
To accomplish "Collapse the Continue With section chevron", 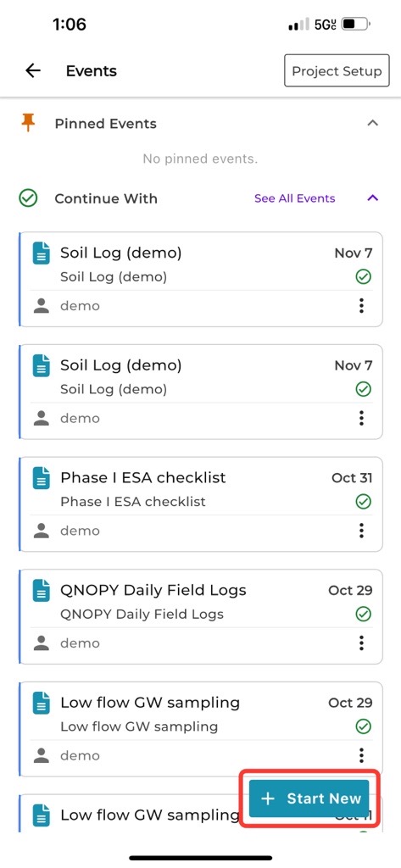I will (373, 198).
